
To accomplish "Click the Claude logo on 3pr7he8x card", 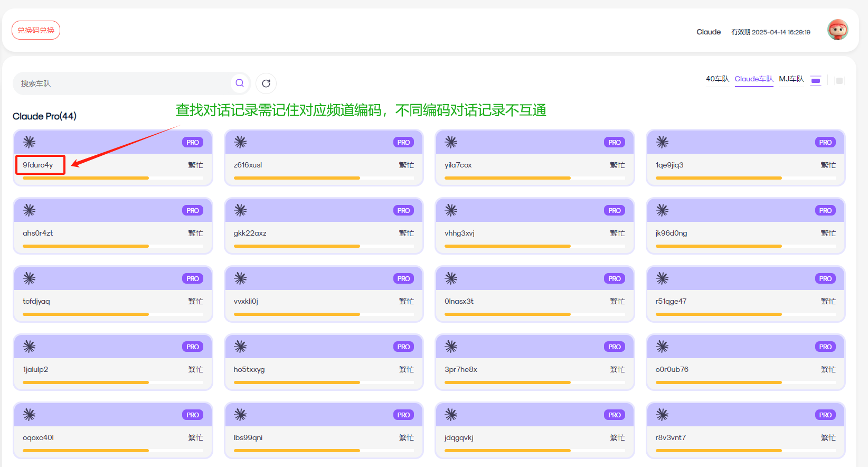I will pos(451,347).
